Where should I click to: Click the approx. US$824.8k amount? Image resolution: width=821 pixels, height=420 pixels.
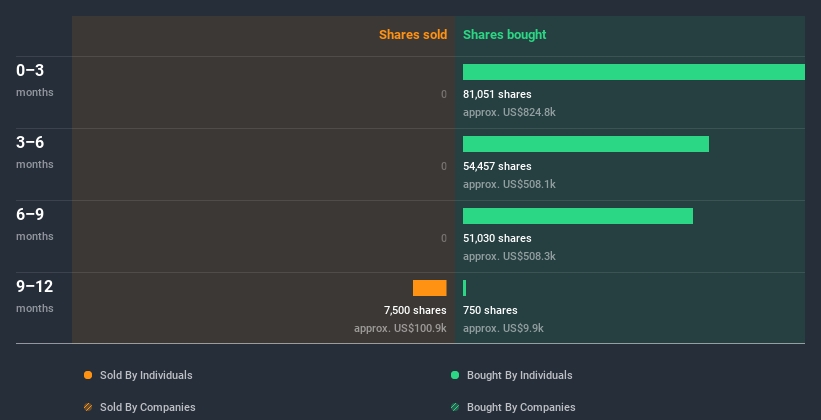[509, 112]
